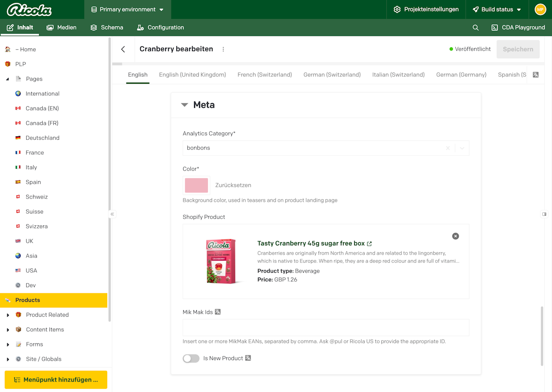This screenshot has height=392, width=552.
Task: Open the pink Color swatch
Action: point(196,185)
